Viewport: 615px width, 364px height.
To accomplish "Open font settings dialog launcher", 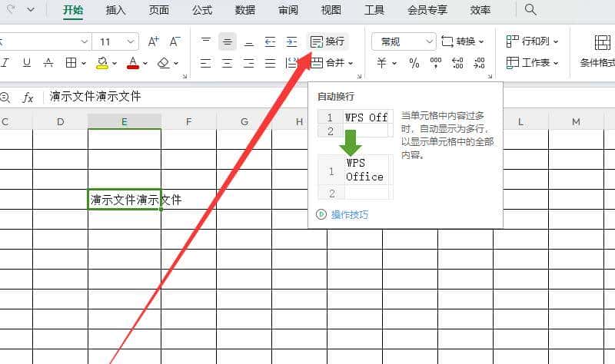I will point(184,76).
